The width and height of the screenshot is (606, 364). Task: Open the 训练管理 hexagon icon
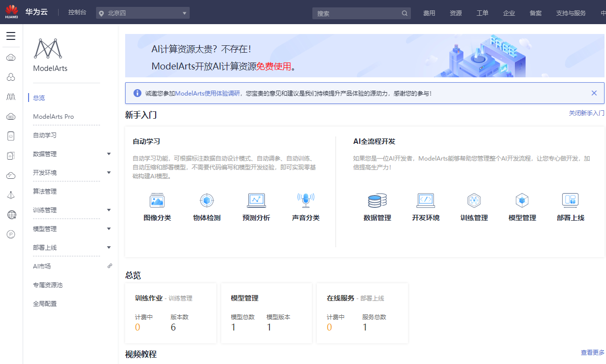point(474,200)
